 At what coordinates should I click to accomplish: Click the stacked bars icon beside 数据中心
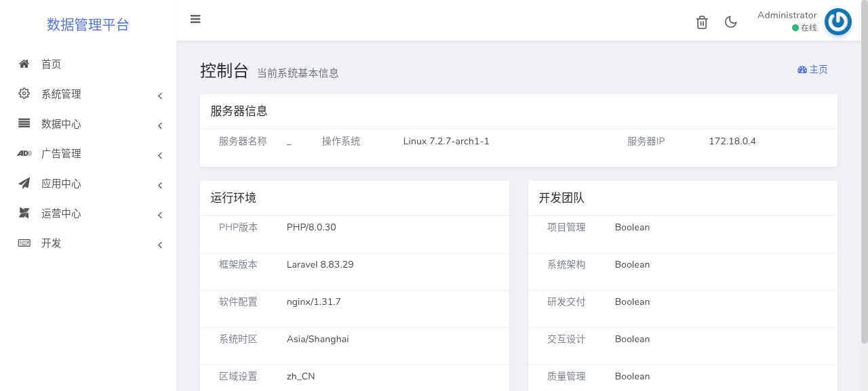point(24,123)
